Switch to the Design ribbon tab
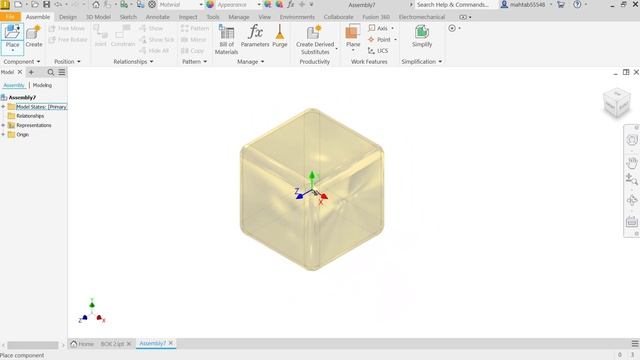Screen dimensions: 640x360 pos(68,17)
